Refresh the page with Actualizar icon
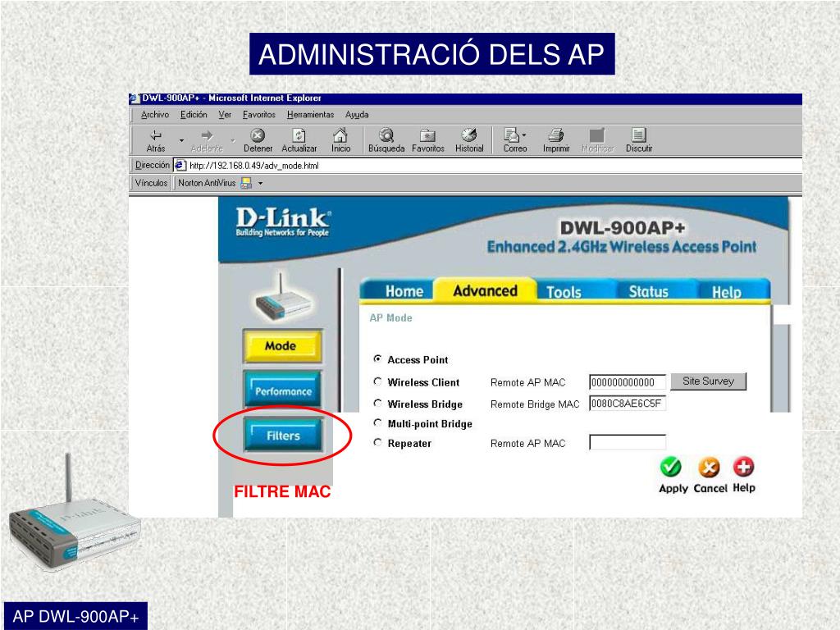Viewport: 840px width, 630px height. click(299, 135)
